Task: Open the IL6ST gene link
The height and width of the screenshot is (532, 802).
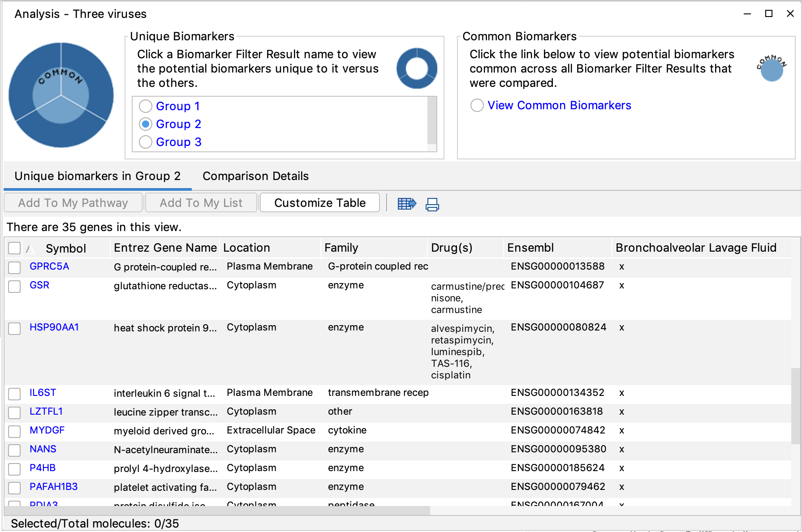Action: click(43, 393)
